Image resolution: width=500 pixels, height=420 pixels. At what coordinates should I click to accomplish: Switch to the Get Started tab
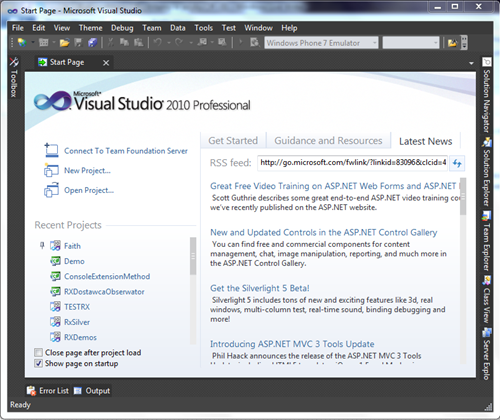click(x=233, y=141)
